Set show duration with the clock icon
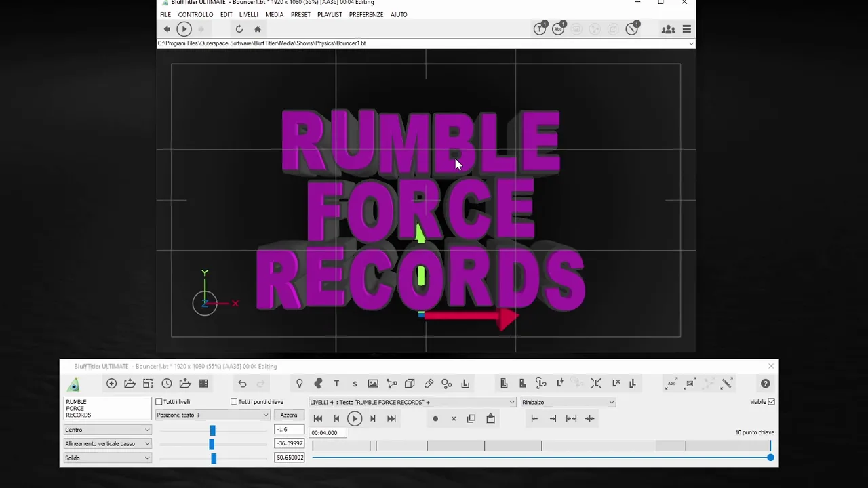868x488 pixels. coord(166,384)
